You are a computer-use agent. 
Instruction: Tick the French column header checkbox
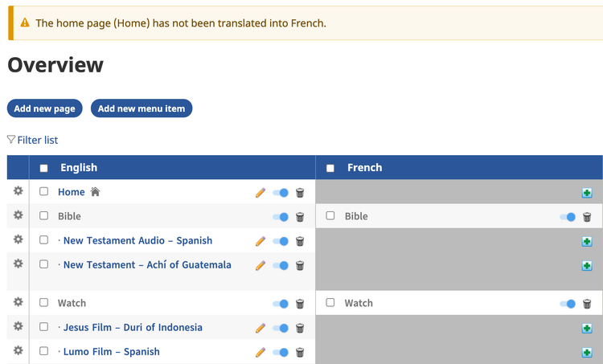(x=330, y=168)
